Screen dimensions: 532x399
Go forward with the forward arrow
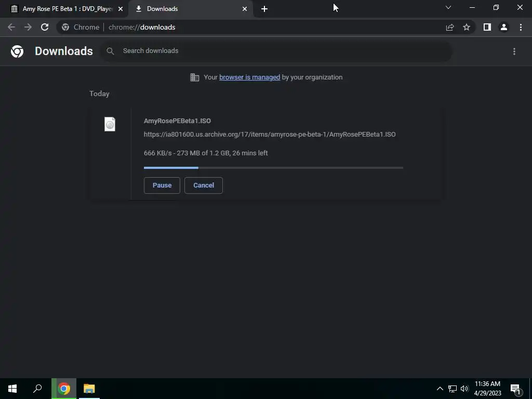[28, 27]
